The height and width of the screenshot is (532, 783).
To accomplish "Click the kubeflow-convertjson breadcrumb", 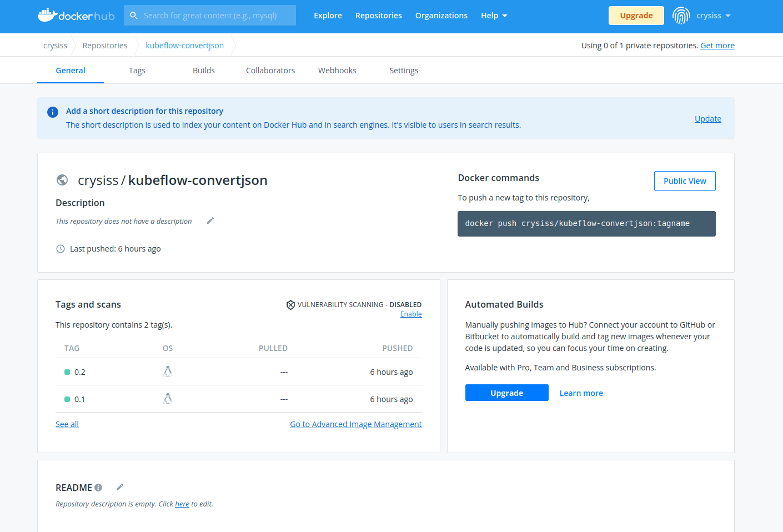I will [185, 46].
